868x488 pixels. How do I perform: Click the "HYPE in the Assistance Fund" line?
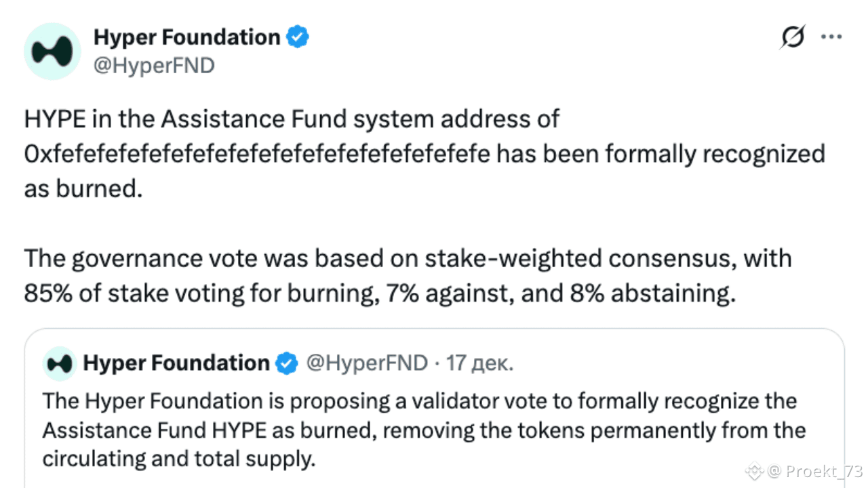(x=292, y=119)
